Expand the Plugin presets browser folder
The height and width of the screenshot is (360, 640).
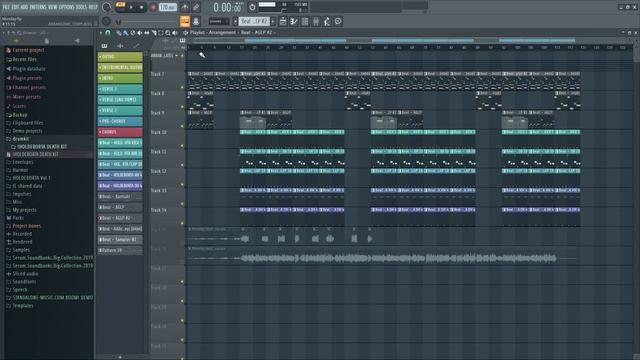(27, 78)
